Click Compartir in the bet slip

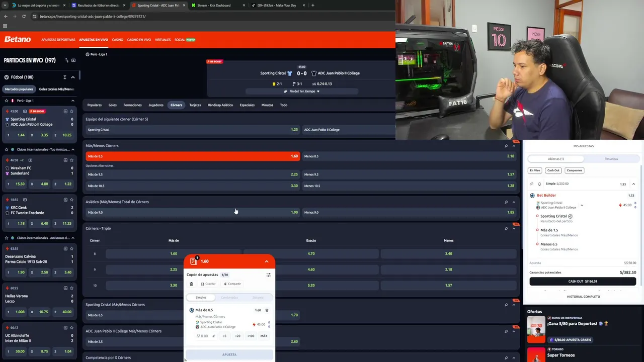coord(232,284)
